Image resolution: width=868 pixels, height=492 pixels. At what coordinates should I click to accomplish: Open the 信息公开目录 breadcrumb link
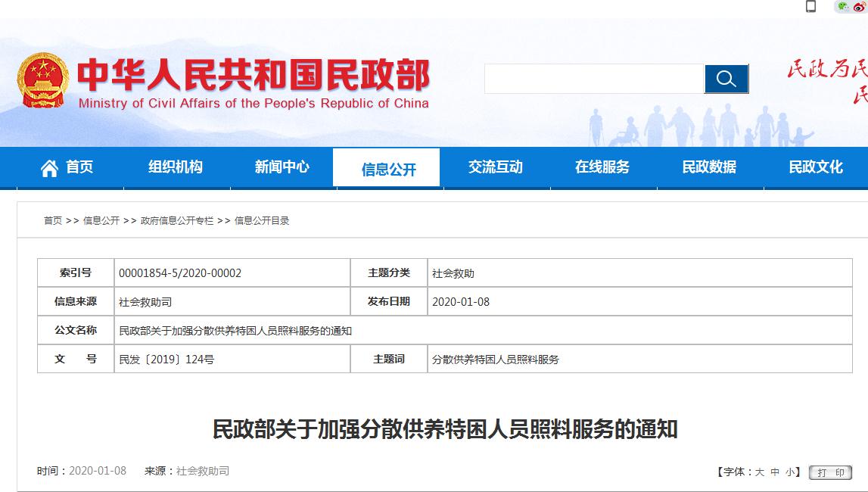tap(262, 221)
